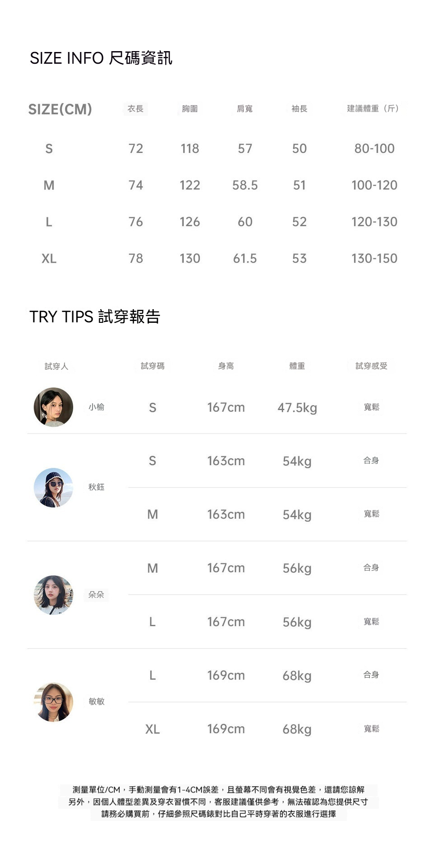Viewport: 434px width, 868px height.
Task: Click the name label 敏敏
Action: [97, 701]
